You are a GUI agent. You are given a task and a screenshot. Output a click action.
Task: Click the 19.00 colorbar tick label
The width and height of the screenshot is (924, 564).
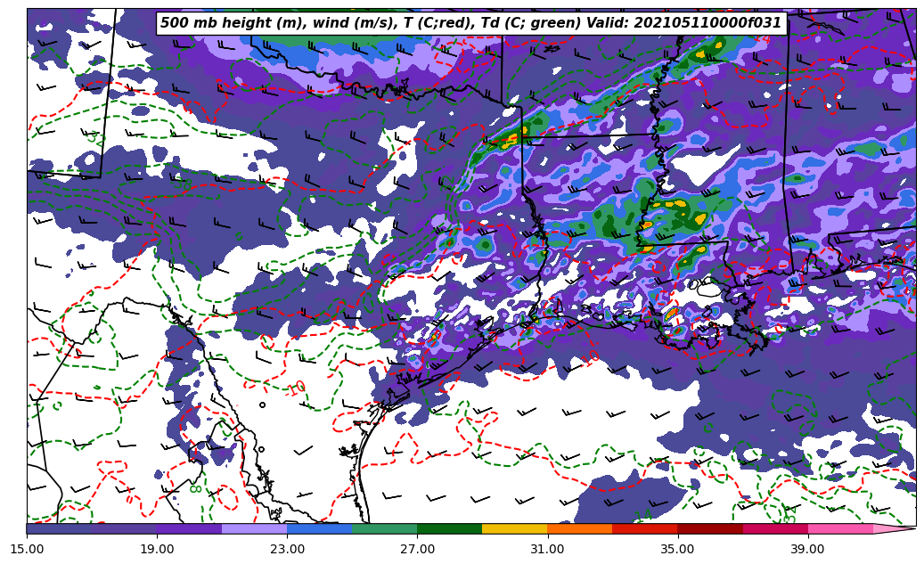coord(157,549)
